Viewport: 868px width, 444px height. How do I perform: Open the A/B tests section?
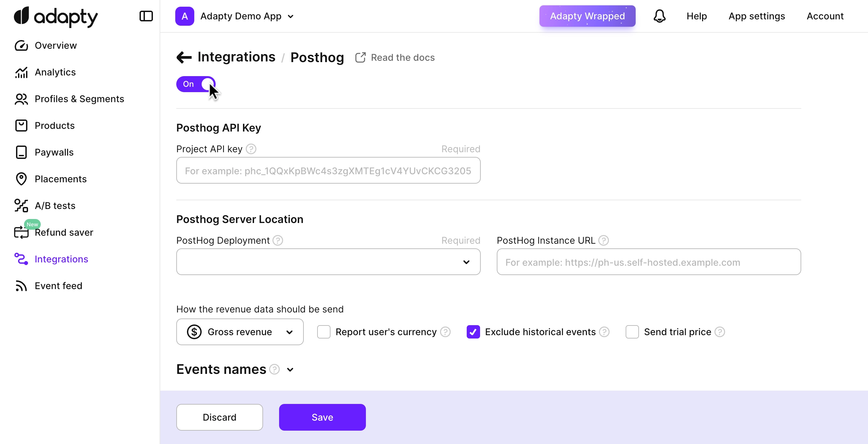point(55,206)
